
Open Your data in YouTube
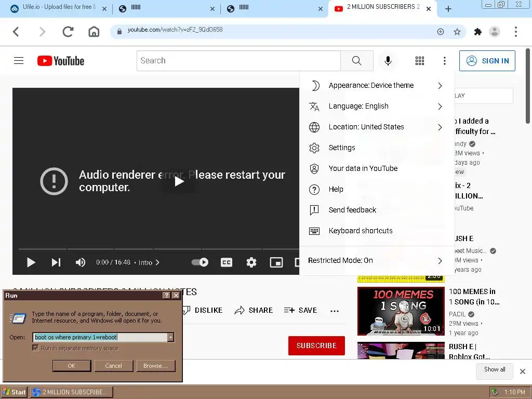(377, 168)
